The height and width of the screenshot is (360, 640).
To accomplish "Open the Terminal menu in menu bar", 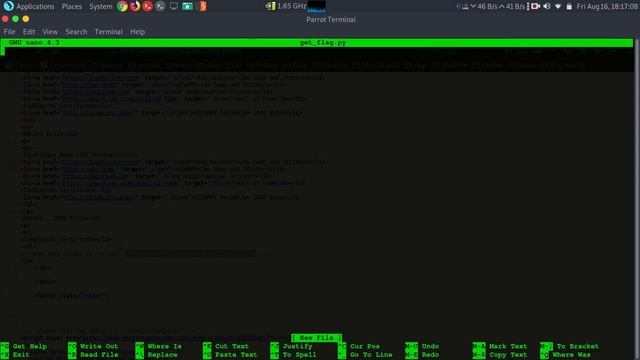I will coord(109,32).
